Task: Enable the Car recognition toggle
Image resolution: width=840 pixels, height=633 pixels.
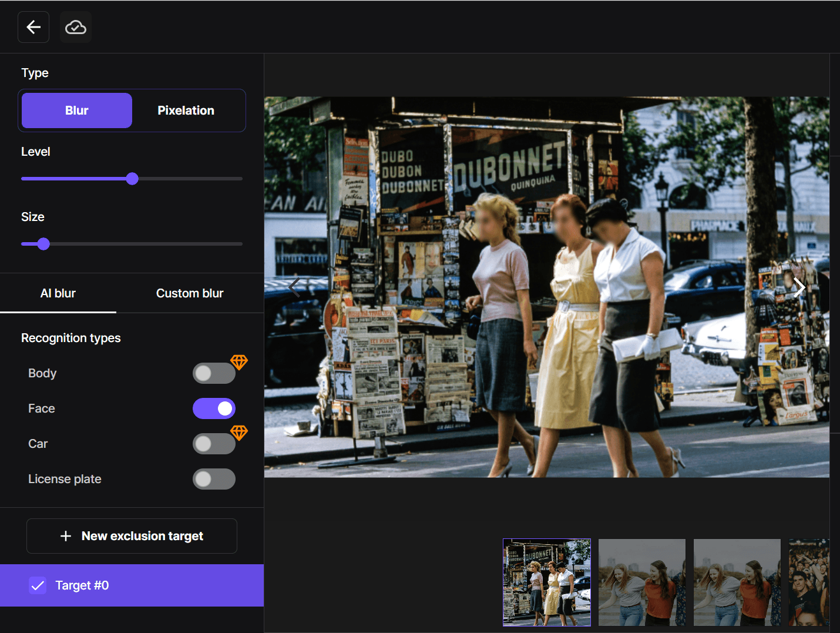Action: tap(214, 444)
